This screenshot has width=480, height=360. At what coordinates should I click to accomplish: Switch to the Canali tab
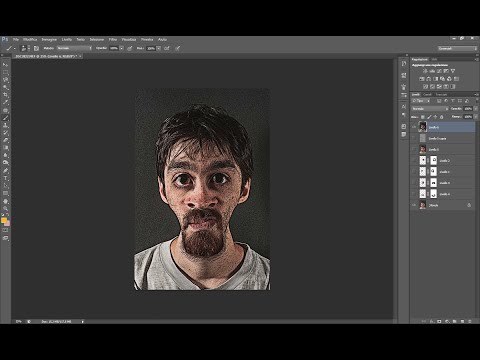click(427, 95)
